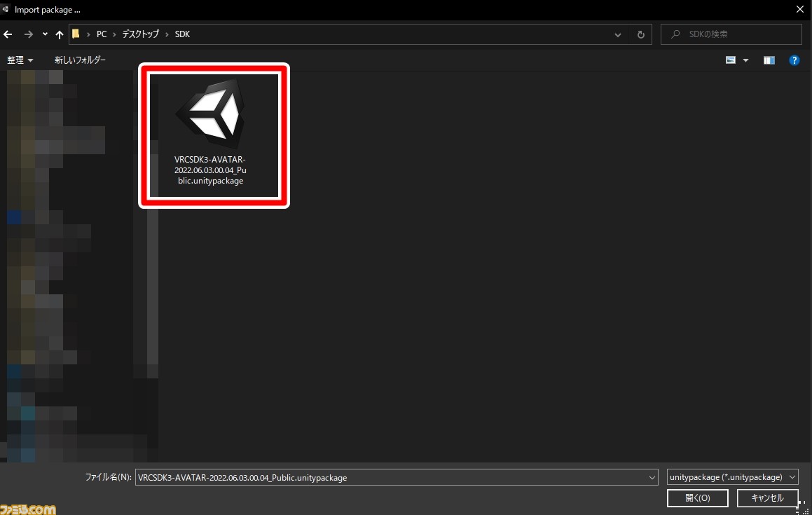
Task: Open view options dropdown arrow
Action: [745, 61]
